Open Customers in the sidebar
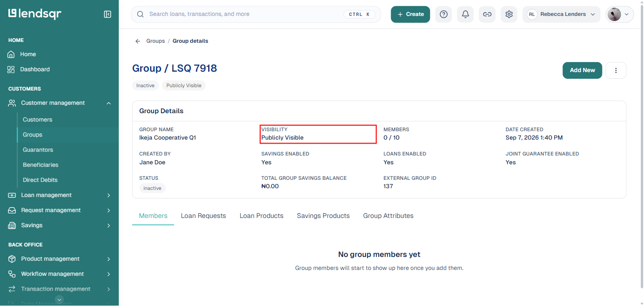Image resolution: width=644 pixels, height=306 pixels. (x=37, y=120)
